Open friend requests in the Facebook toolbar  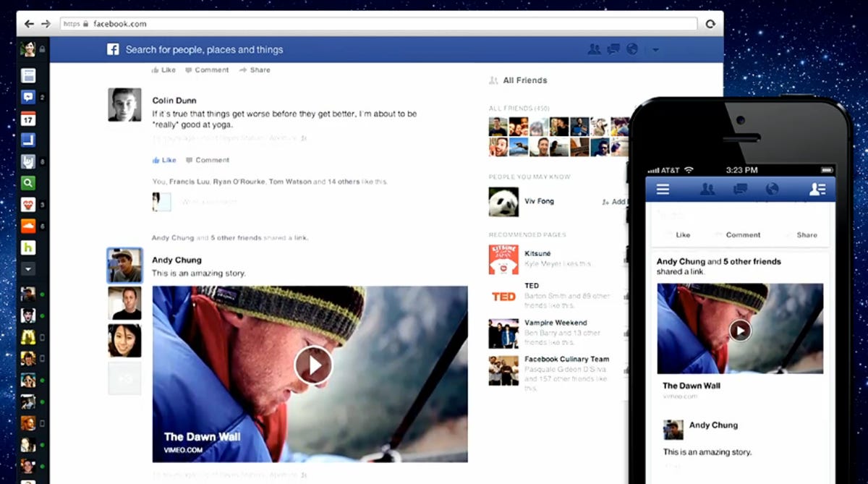[x=593, y=49]
